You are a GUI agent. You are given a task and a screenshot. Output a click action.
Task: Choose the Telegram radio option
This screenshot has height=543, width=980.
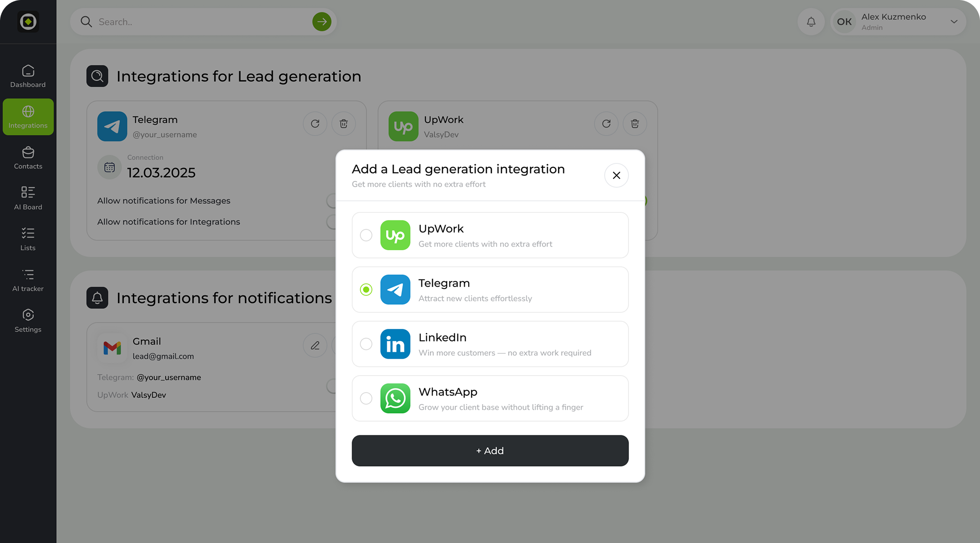tap(366, 290)
